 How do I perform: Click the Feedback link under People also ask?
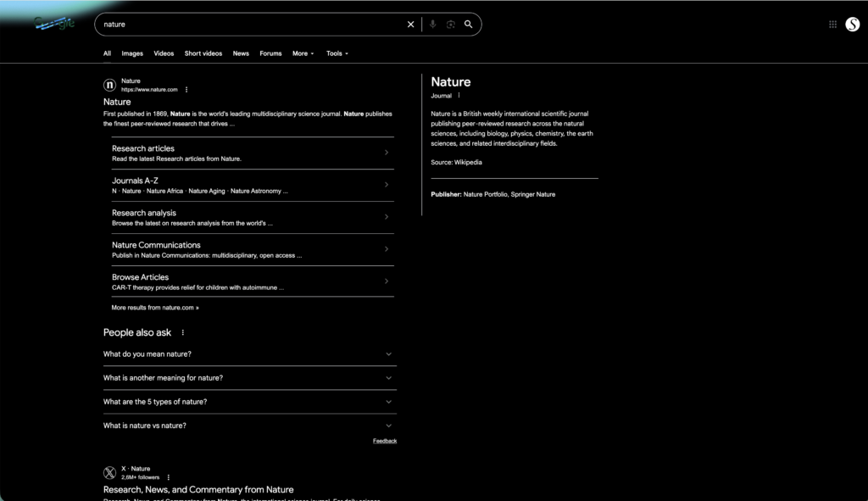[384, 440]
